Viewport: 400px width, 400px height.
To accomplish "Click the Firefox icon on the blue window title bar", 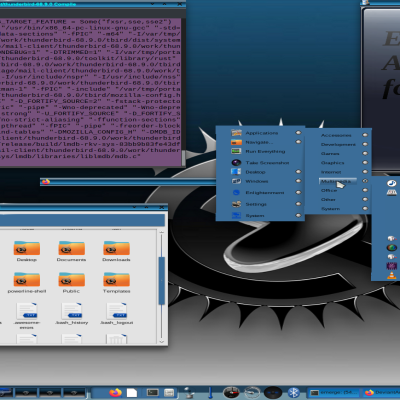I will pos(46,181).
